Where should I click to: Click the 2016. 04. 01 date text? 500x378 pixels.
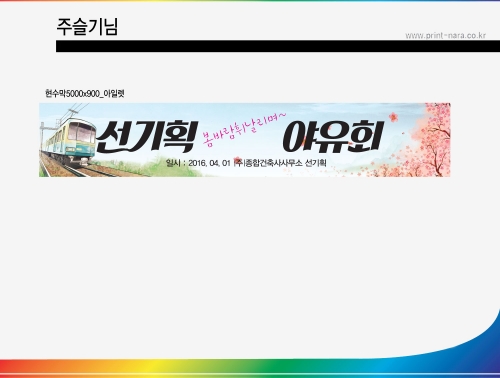coord(209,163)
